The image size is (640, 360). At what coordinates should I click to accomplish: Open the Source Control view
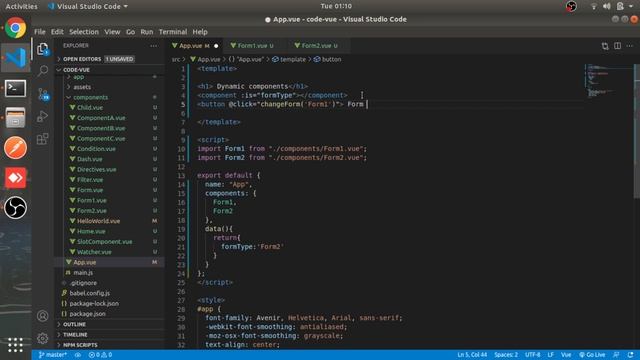[x=43, y=94]
